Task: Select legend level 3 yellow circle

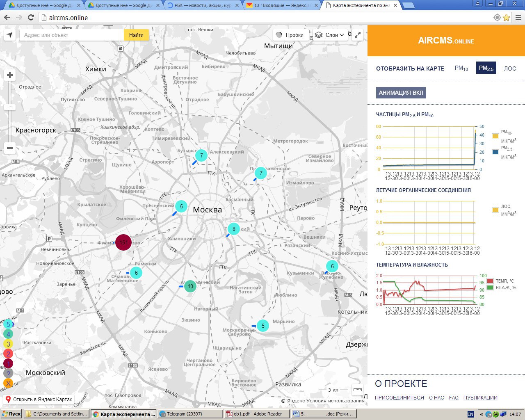Action: [x=8, y=344]
